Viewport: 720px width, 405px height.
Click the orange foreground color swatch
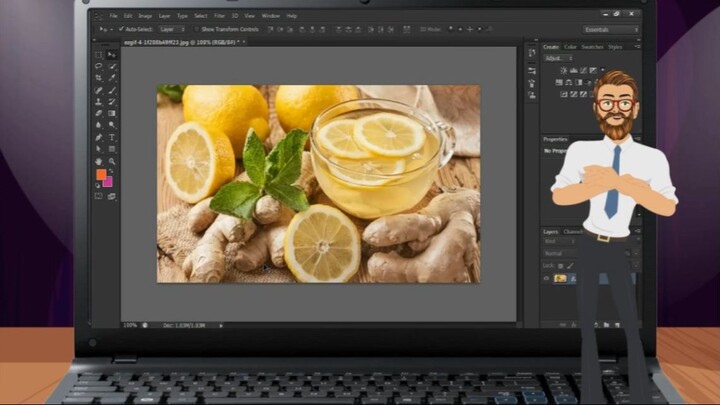(x=101, y=174)
